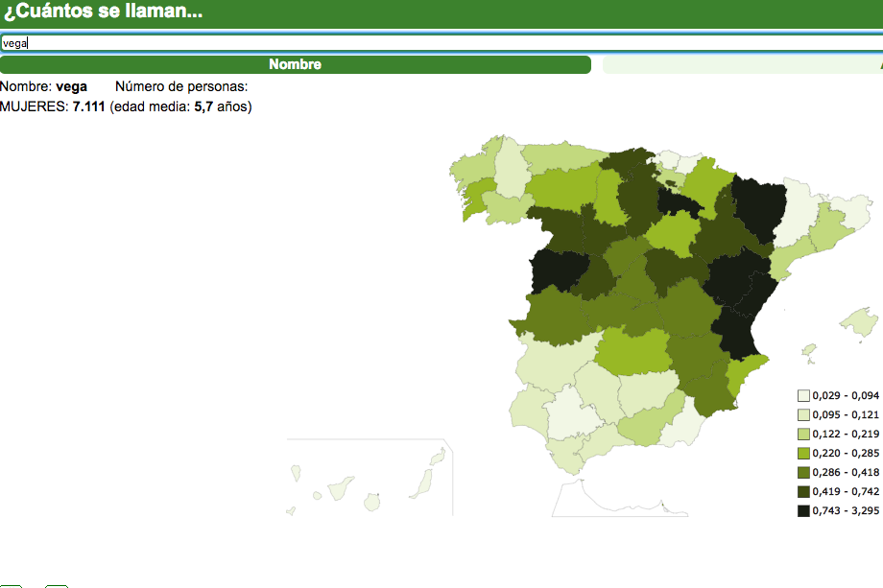Click the 0,095 - 0,121 legend swatch

point(803,414)
